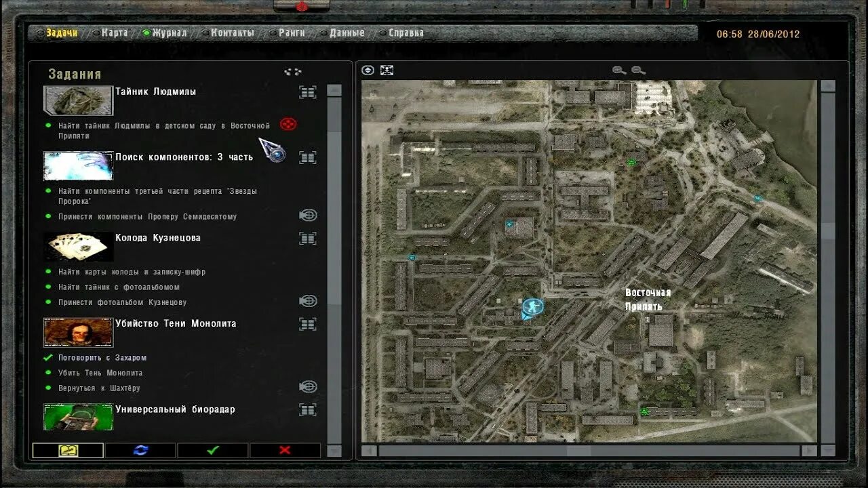Expand details for Поиск компонентов: 3 часть
This screenshot has height=488, width=868.
(x=308, y=157)
